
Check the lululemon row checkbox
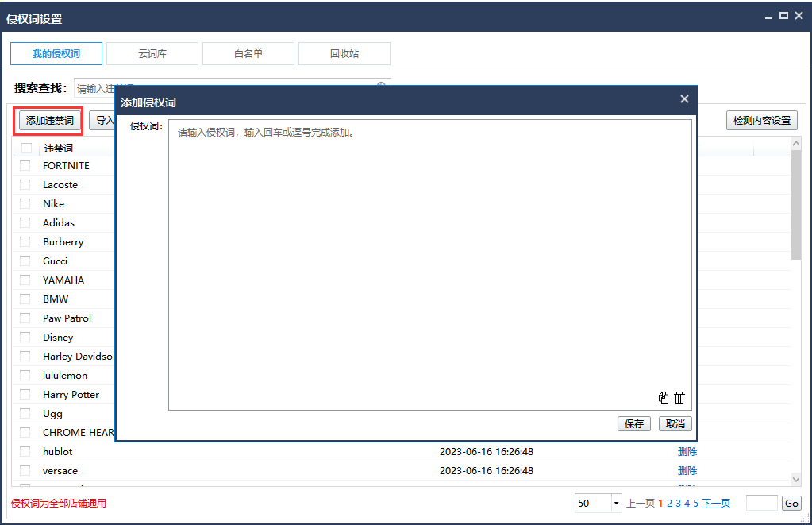click(x=25, y=375)
